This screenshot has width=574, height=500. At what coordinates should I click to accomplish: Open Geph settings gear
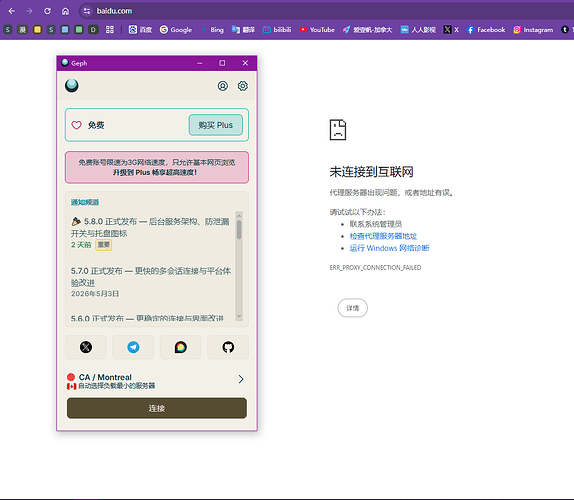click(243, 86)
